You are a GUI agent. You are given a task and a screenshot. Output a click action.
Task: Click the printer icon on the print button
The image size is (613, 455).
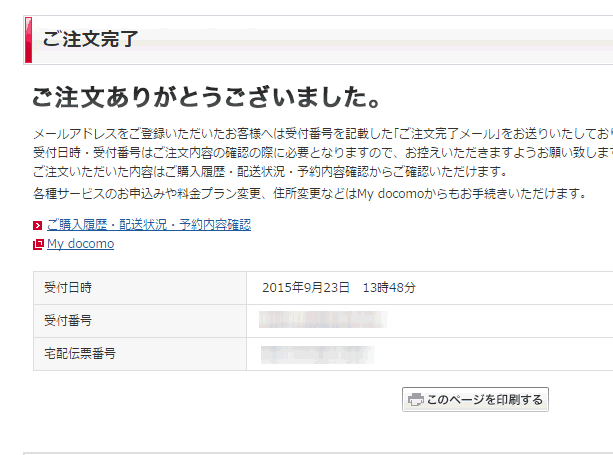point(415,400)
